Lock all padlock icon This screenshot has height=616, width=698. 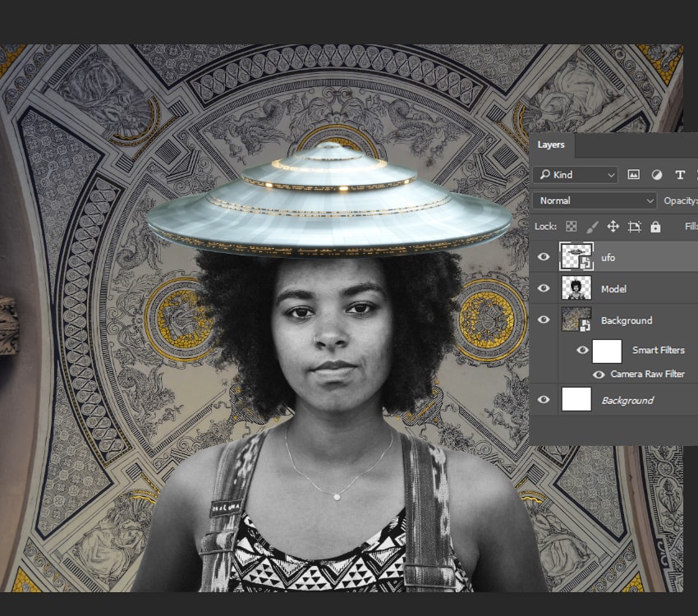click(x=655, y=227)
